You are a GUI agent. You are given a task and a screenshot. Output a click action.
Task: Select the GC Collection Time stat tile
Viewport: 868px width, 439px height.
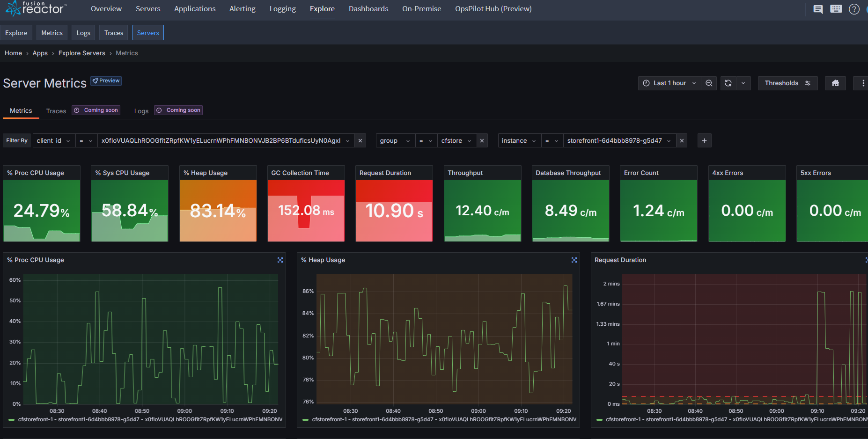(x=306, y=204)
